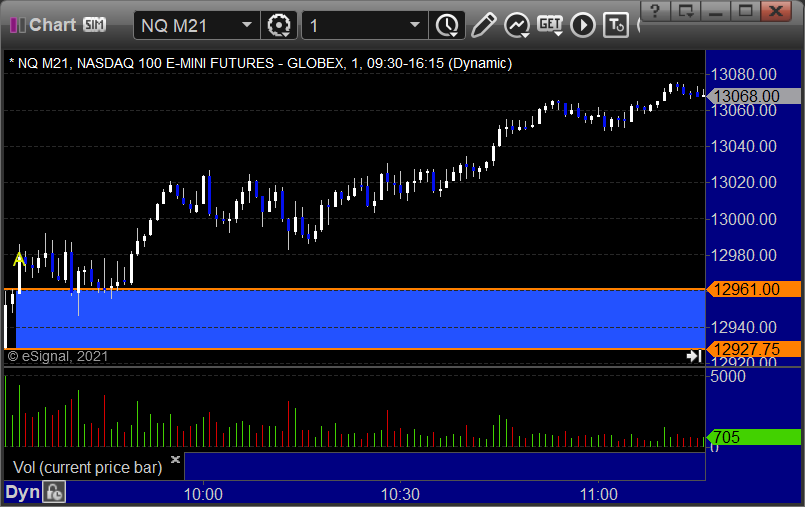Maximize the chart window
The image size is (805, 507).
[745, 10]
